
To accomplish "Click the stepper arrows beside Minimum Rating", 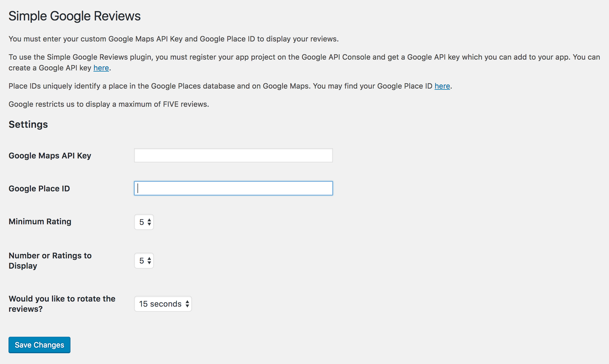I will (149, 222).
